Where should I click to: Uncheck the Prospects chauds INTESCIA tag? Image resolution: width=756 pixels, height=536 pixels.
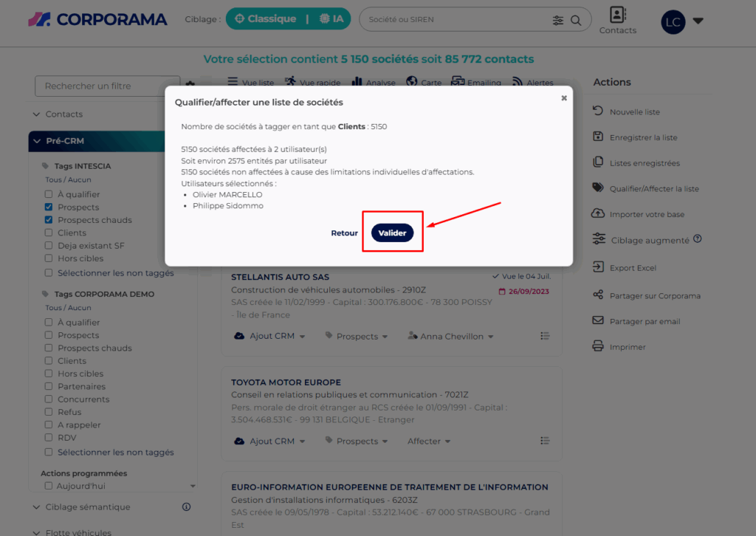[x=49, y=220]
